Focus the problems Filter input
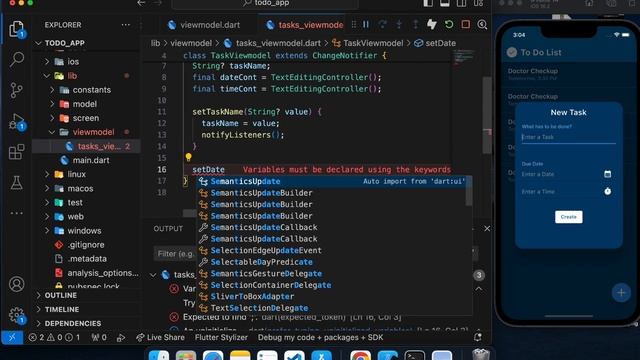 [175, 253]
